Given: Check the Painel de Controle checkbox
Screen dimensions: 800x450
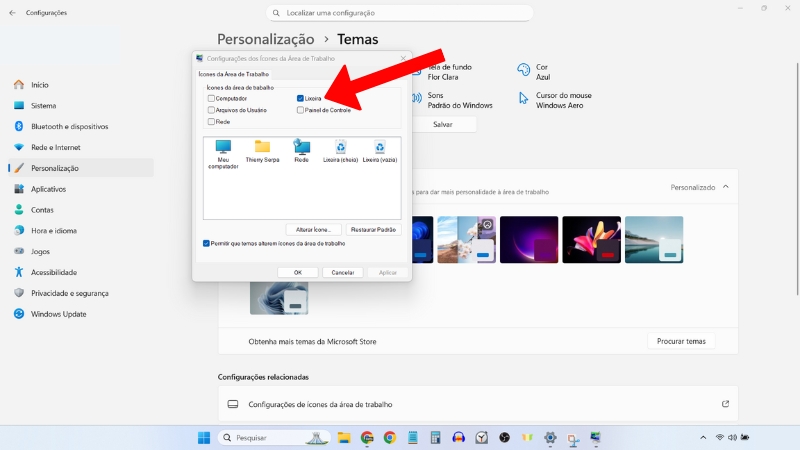Looking at the screenshot, I should point(300,110).
